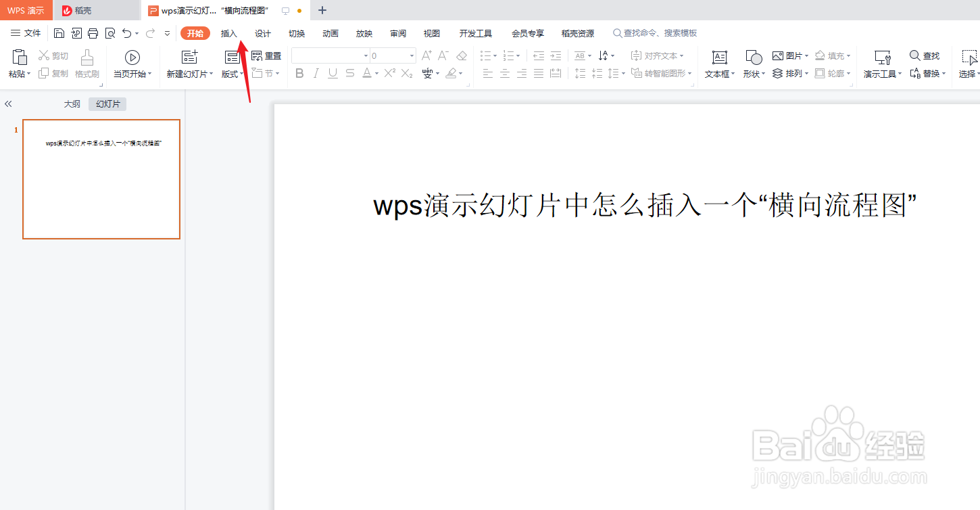The image size is (980, 510).
Task: Click the search commands input box
Action: click(x=655, y=33)
